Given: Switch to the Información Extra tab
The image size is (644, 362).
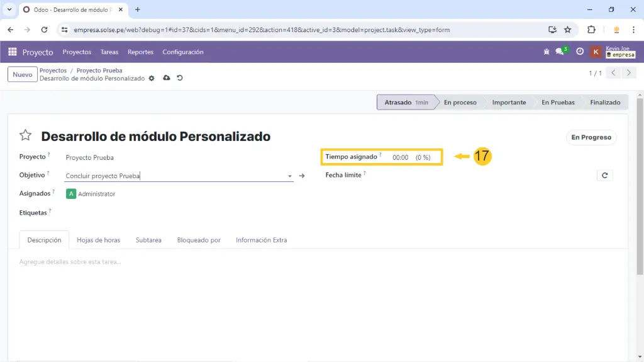Looking at the screenshot, I should tap(261, 240).
